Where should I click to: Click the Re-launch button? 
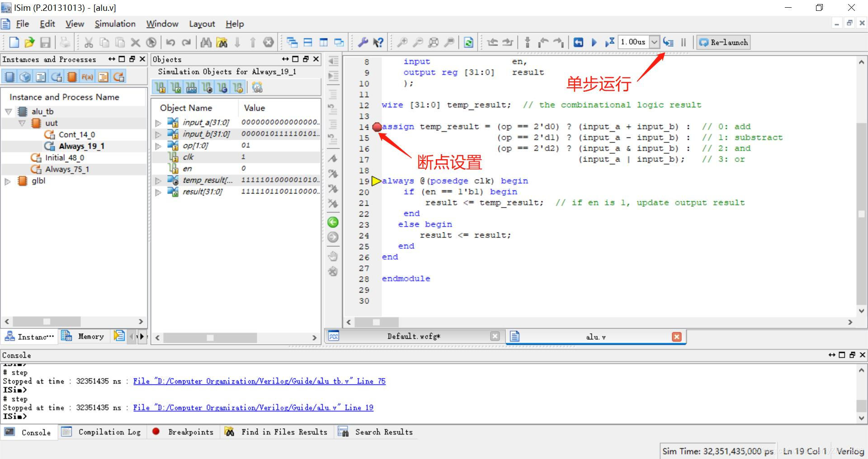coord(723,43)
